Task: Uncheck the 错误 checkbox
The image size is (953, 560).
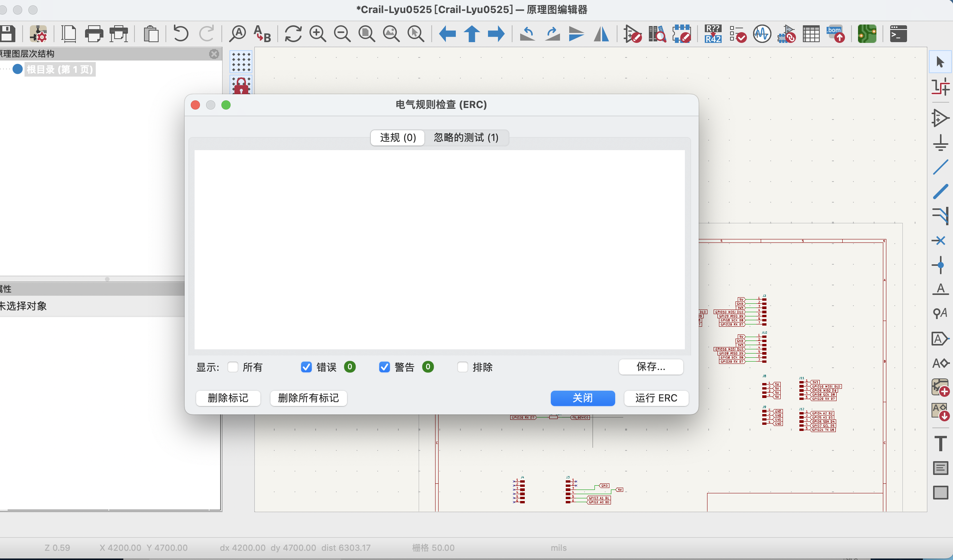Action: (306, 367)
